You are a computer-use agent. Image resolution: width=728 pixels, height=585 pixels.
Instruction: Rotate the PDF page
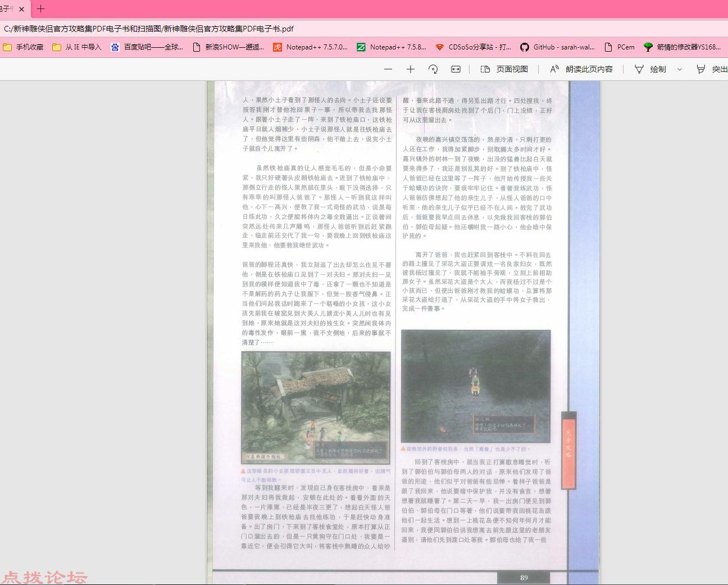[x=433, y=69]
